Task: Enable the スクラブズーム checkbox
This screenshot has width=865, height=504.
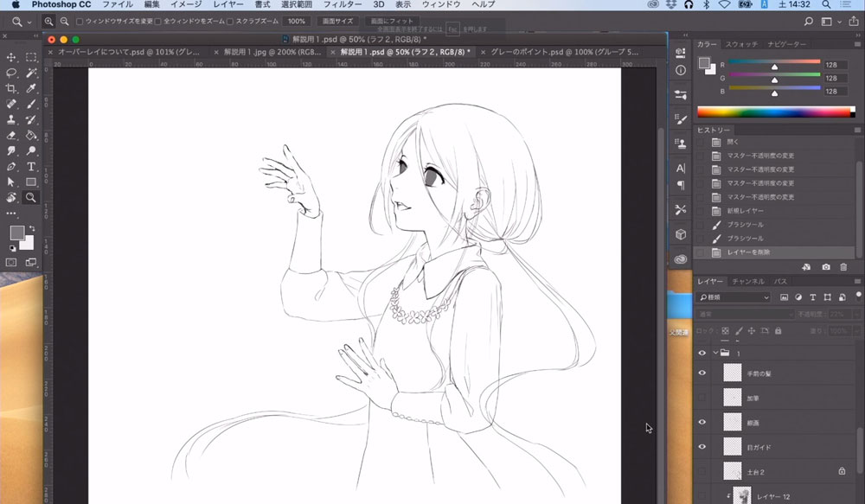Action: click(x=230, y=21)
